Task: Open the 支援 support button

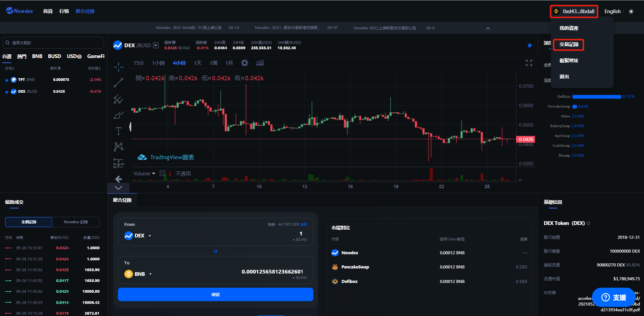Action: (614, 297)
